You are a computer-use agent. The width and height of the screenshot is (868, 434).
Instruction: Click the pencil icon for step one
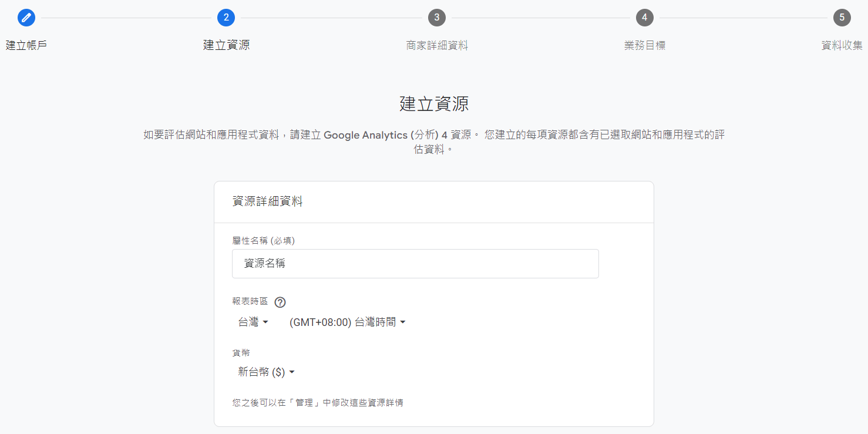[26, 18]
